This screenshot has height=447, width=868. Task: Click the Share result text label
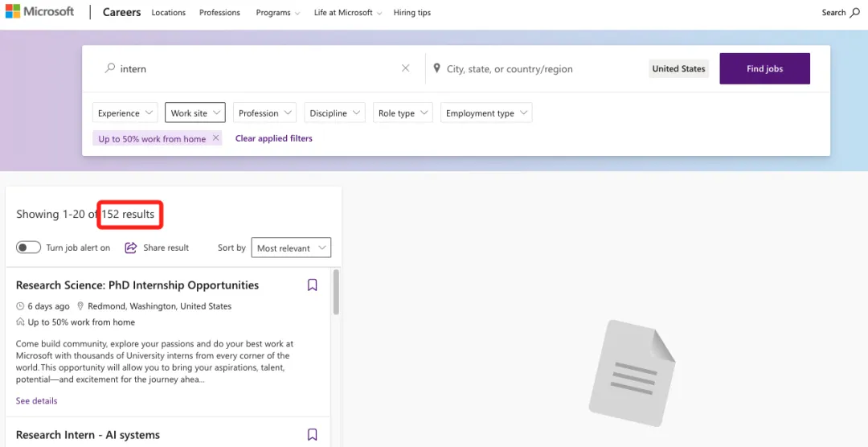pyautogui.click(x=166, y=248)
